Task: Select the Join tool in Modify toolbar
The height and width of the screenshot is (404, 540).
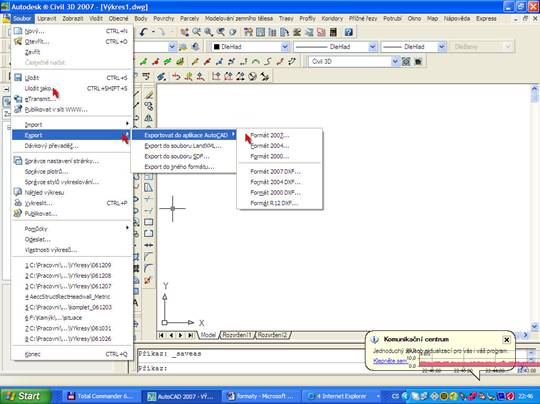Action: (x=148, y=245)
